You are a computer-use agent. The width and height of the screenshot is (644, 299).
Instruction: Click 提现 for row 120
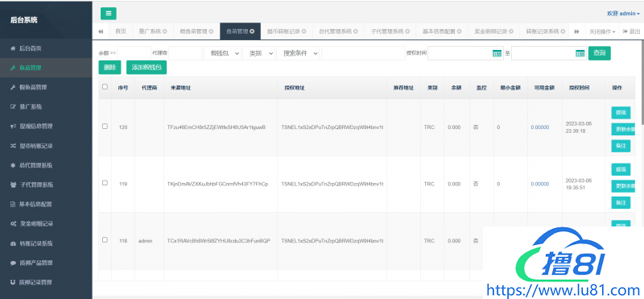tap(621, 113)
